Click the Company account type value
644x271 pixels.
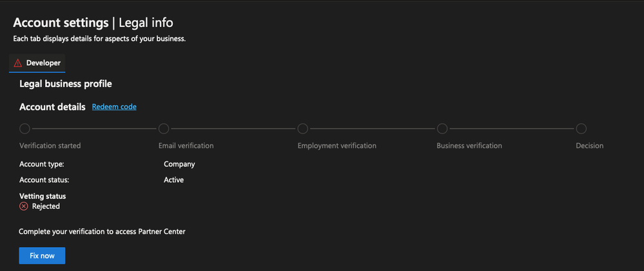(179, 164)
